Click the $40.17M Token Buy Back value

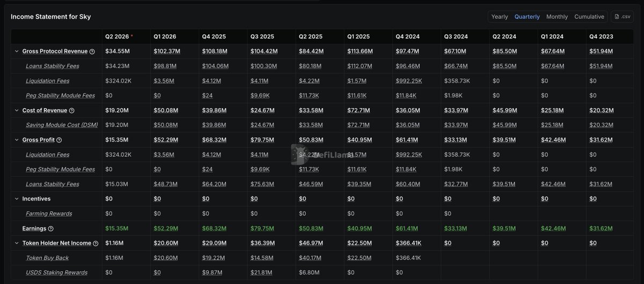click(311, 258)
